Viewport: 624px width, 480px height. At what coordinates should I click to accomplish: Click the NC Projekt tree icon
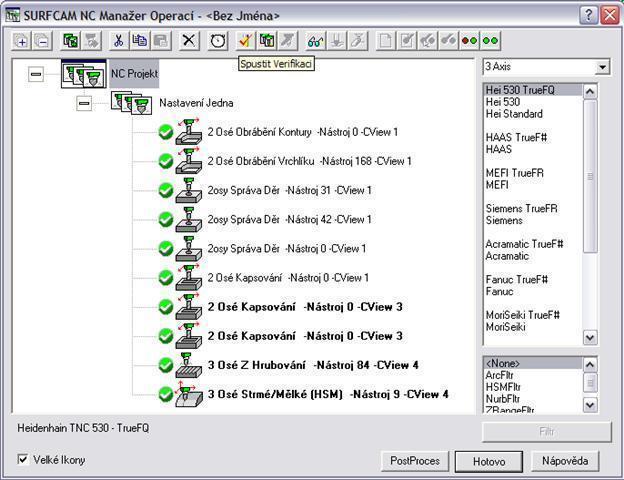[x=84, y=74]
